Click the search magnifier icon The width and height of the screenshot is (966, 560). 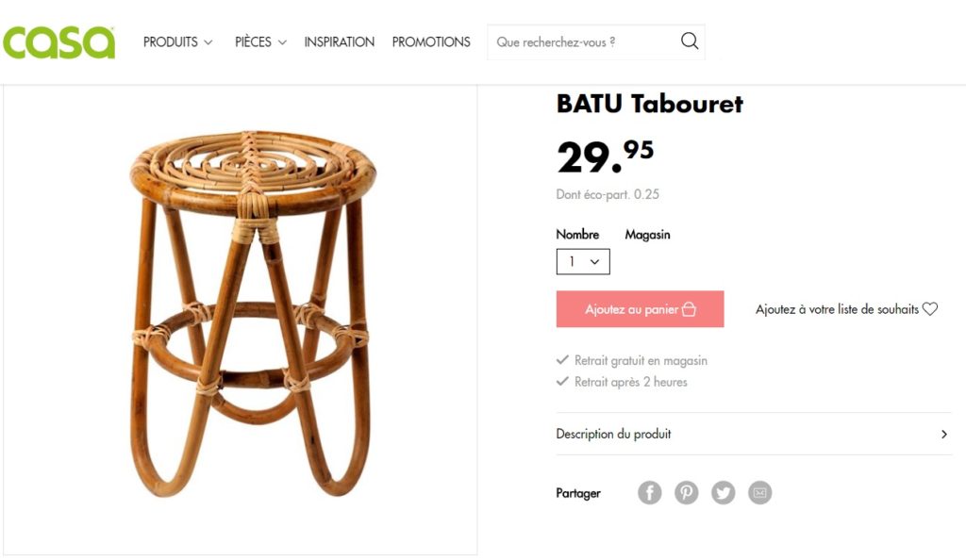point(690,41)
